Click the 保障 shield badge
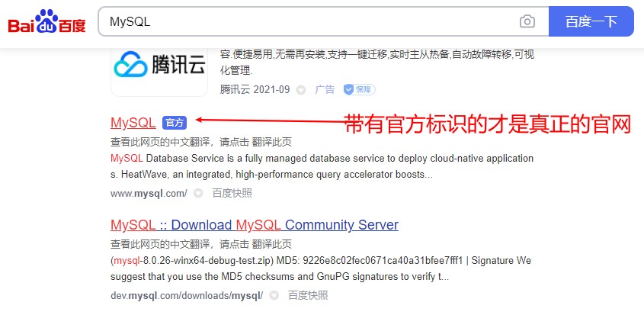644x315 pixels. pyautogui.click(x=360, y=89)
